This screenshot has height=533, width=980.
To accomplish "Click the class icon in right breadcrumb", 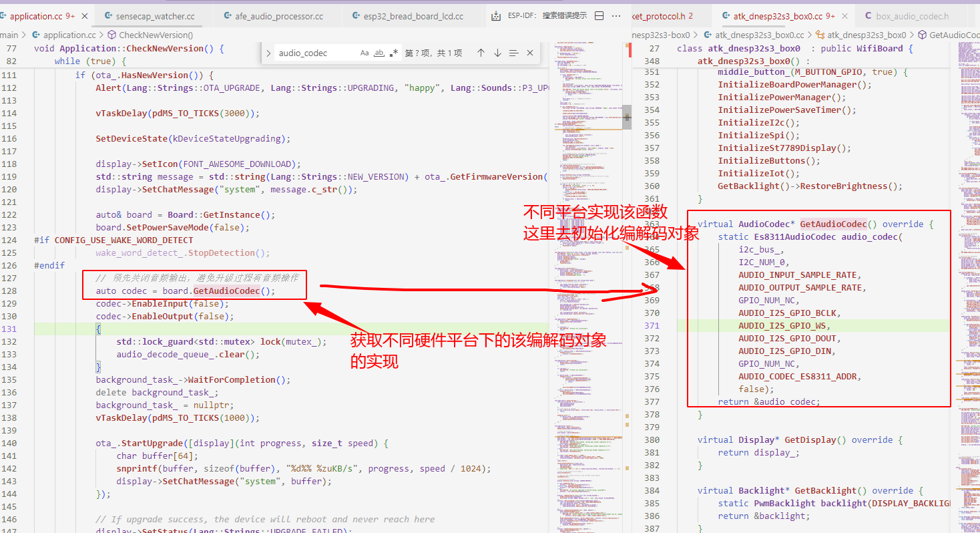I will tap(820, 35).
